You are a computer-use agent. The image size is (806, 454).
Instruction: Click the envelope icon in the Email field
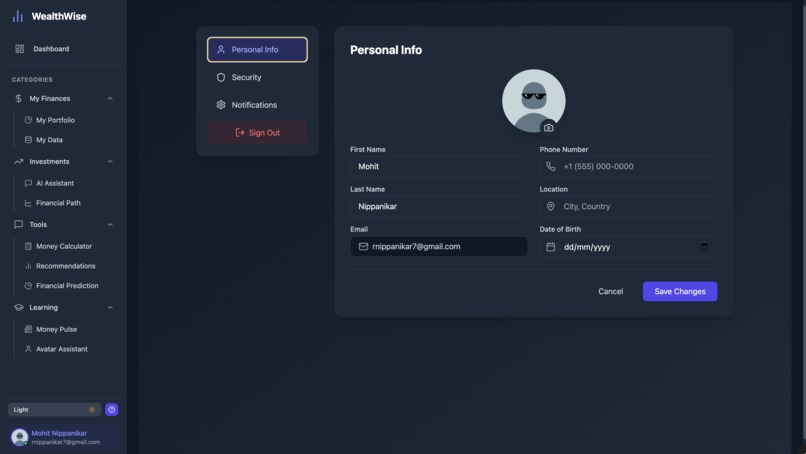click(363, 246)
